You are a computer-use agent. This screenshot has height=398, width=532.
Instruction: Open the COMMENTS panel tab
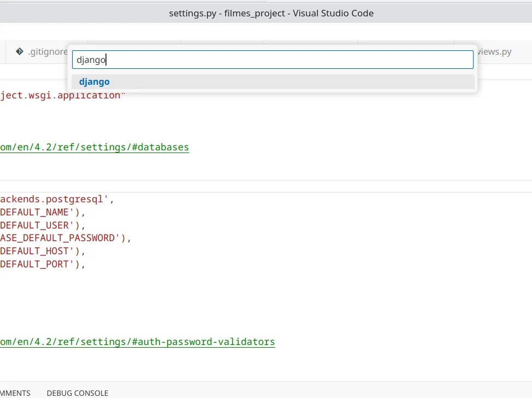(x=15, y=393)
